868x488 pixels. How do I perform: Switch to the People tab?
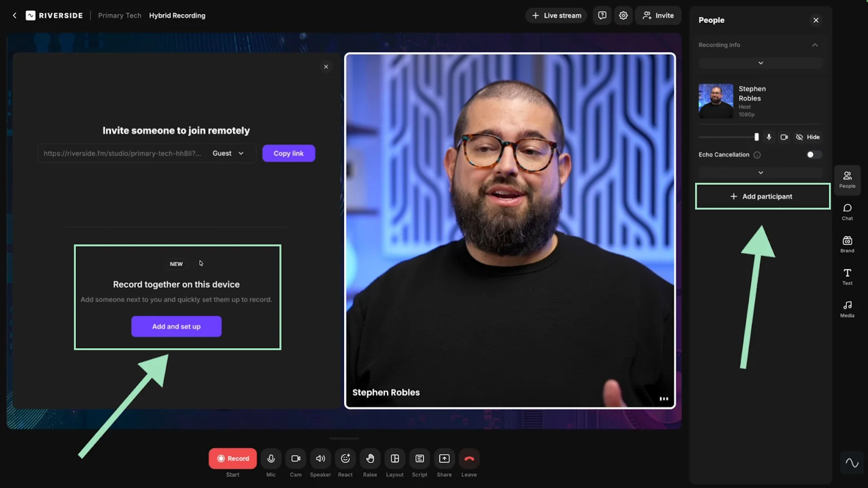846,179
